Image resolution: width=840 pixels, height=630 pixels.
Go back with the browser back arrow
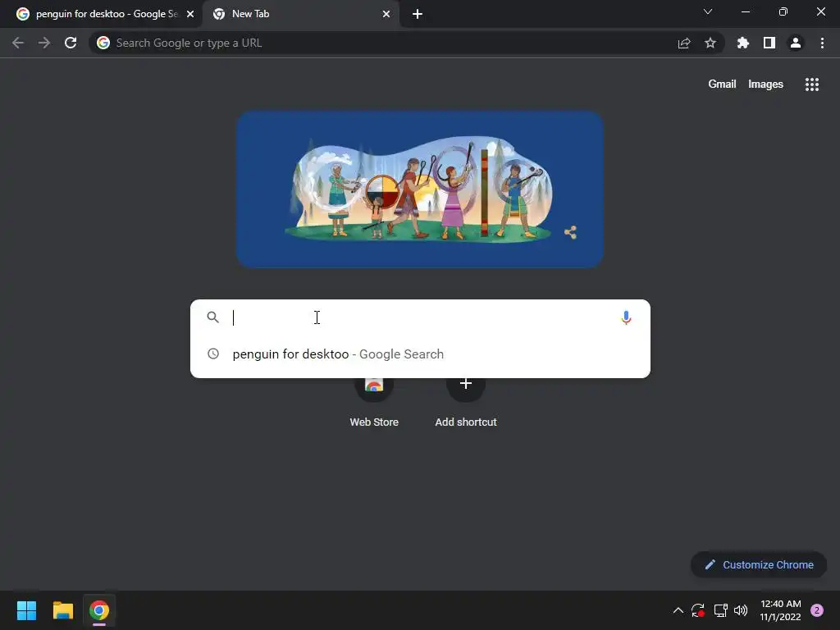18,43
